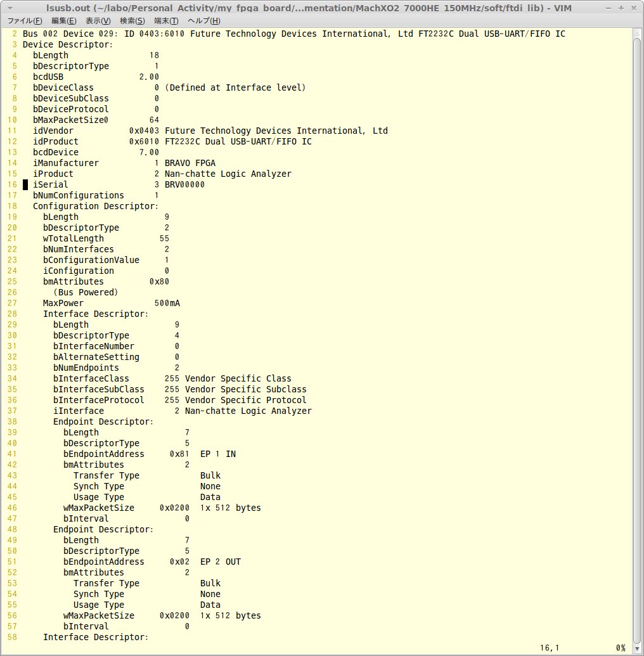The height and width of the screenshot is (656, 644).
Task: Click 'ID 0403:6010' on the Bus line
Action: (155, 34)
